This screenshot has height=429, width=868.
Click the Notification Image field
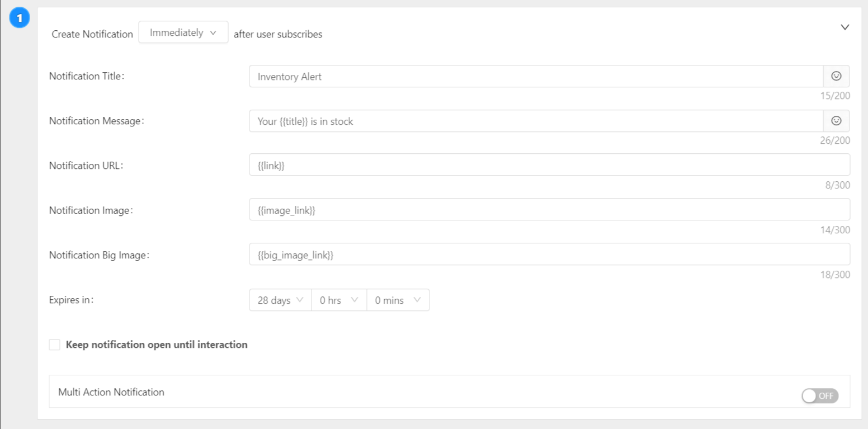coord(503,210)
